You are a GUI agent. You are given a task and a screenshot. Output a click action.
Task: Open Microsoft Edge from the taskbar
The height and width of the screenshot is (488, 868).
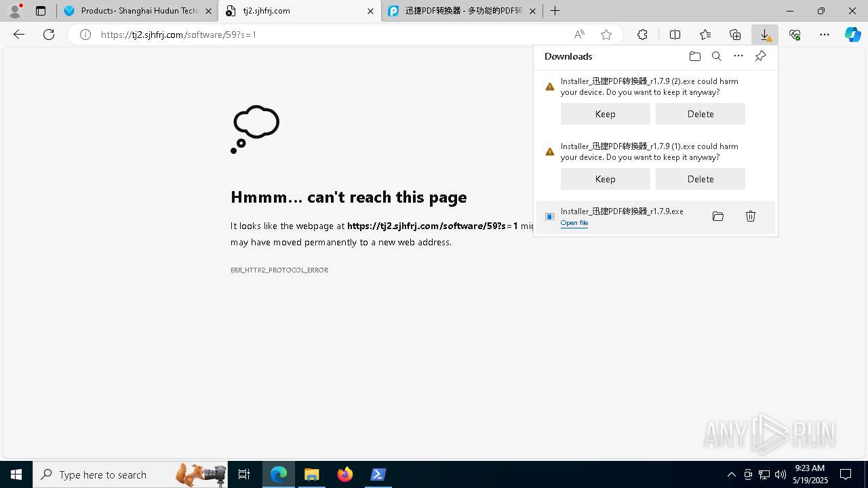click(279, 474)
